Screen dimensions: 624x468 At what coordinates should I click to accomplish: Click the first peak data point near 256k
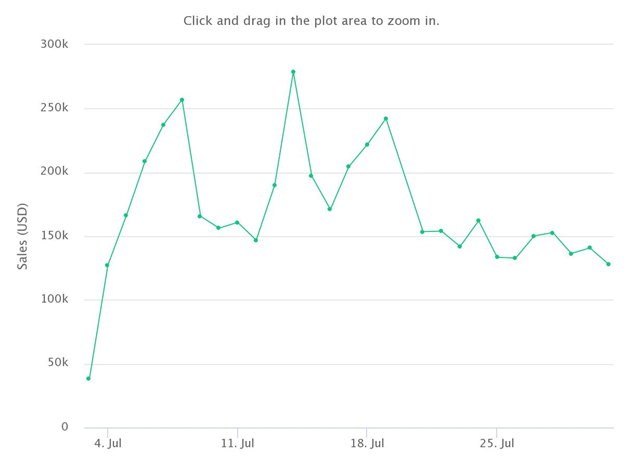click(x=182, y=100)
